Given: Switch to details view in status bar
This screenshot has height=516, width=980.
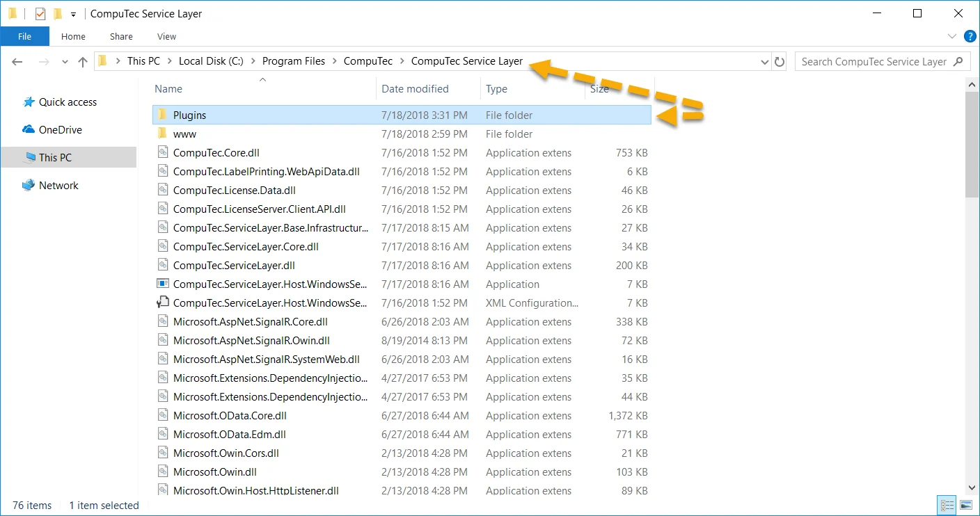Looking at the screenshot, I should (947, 505).
